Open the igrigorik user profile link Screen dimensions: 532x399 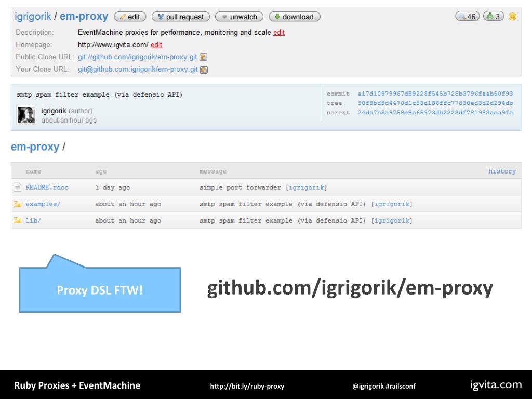pyautogui.click(x=33, y=16)
